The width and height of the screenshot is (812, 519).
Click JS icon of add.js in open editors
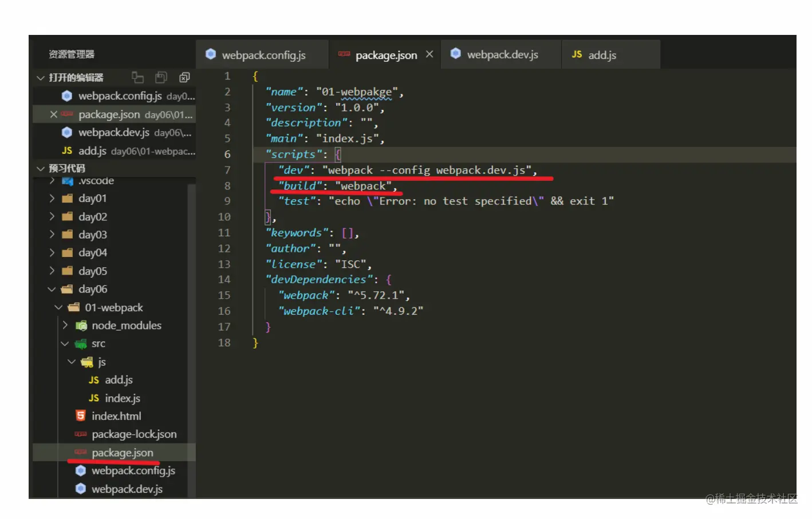pos(67,151)
